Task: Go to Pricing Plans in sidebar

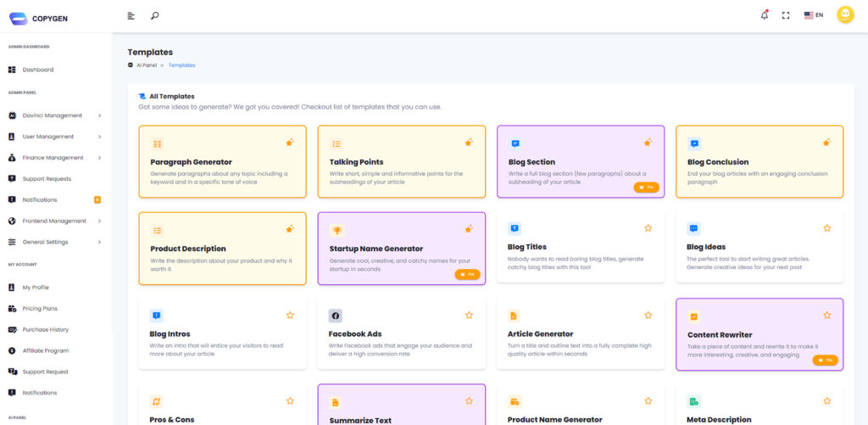Action: tap(40, 309)
